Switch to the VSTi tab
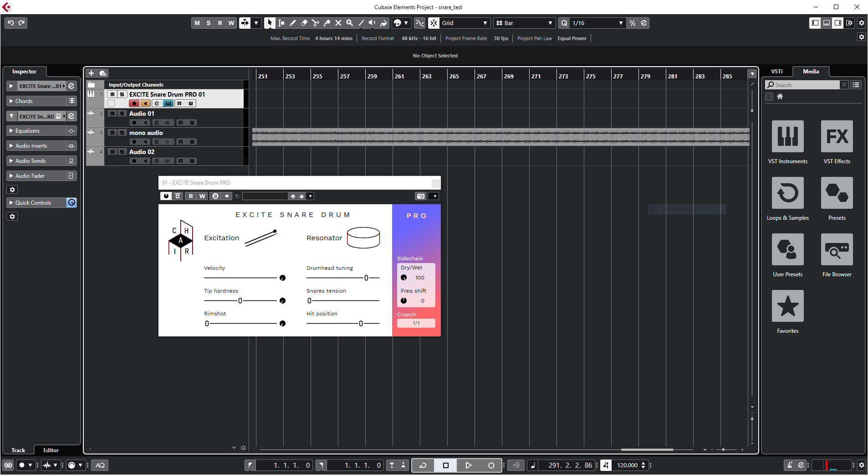 coord(777,72)
